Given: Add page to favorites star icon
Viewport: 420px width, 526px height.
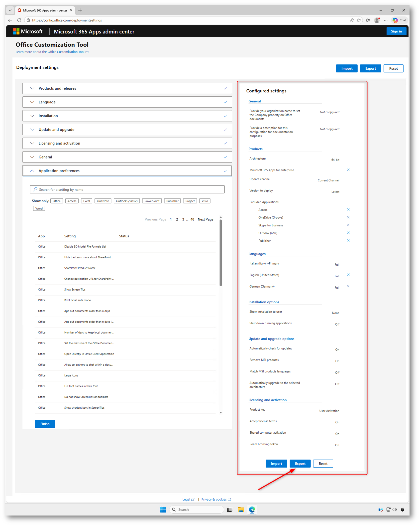Looking at the screenshot, I should point(359,20).
